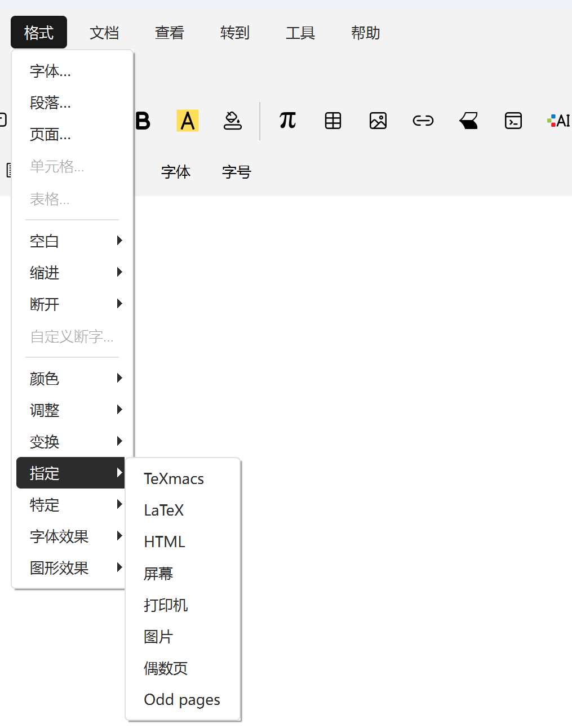Open the 文档 menu
The image size is (572, 728).
(104, 33)
